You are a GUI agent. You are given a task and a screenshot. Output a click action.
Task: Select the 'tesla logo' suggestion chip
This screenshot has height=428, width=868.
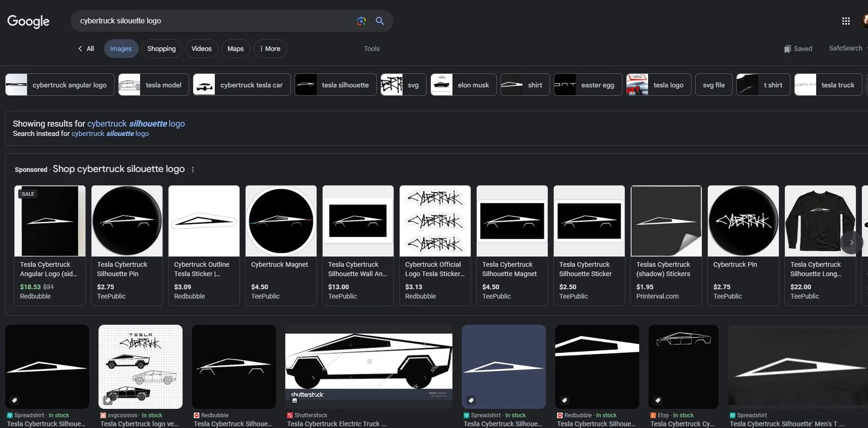[659, 85]
